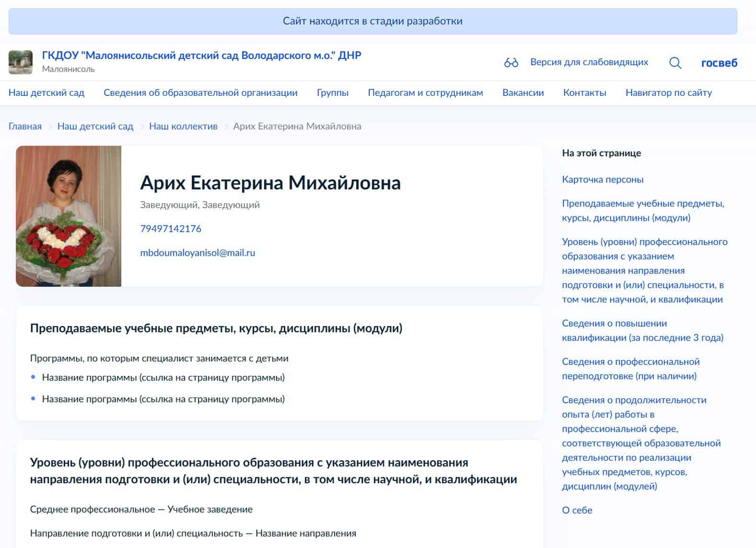
Task: Click 'Направление подготовки' line of text
Action: point(193,533)
